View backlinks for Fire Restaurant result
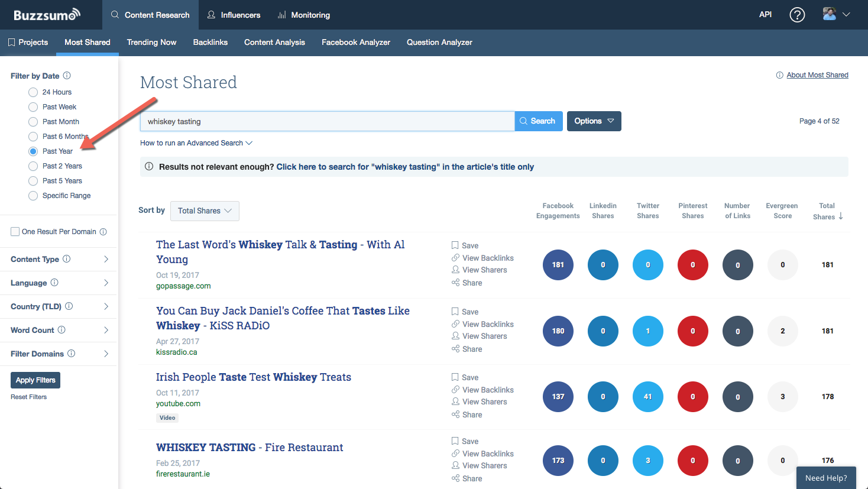Screen dimensions: 868x489 482,454
